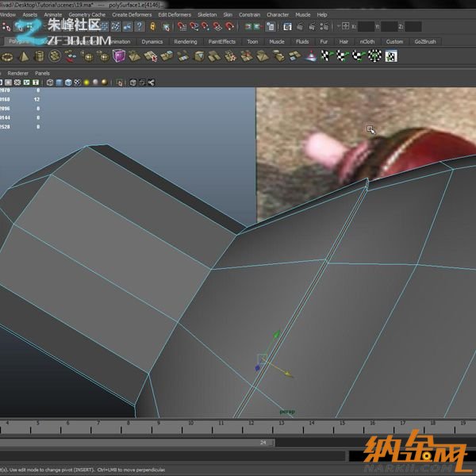Apply third checkered UV mapping shelf icon

tap(359, 56)
